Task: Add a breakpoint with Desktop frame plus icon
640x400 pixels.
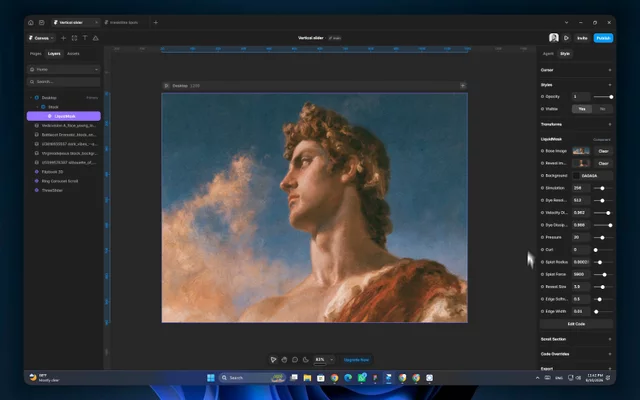Action: (462, 86)
